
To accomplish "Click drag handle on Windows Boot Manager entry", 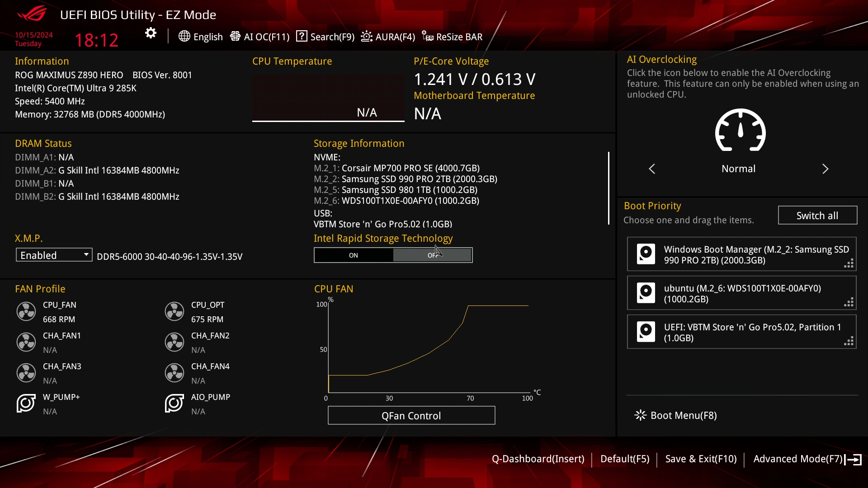I will [x=849, y=263].
